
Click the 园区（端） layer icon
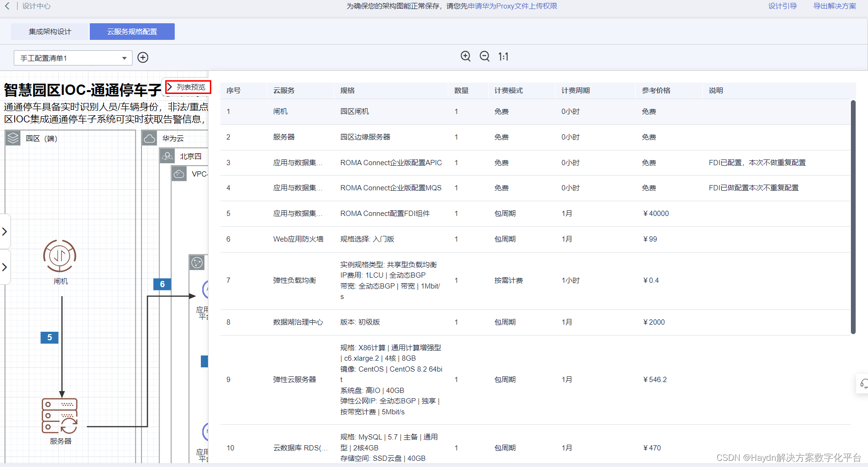[x=13, y=138]
